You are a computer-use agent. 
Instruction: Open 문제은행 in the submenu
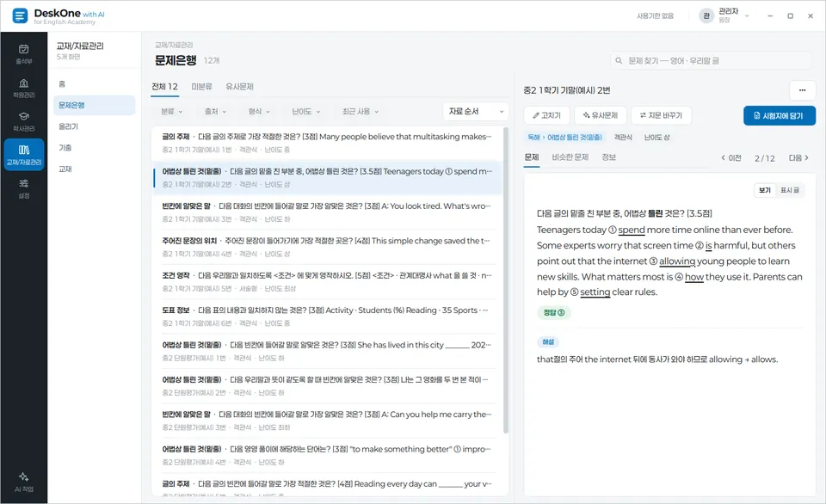tap(95, 105)
